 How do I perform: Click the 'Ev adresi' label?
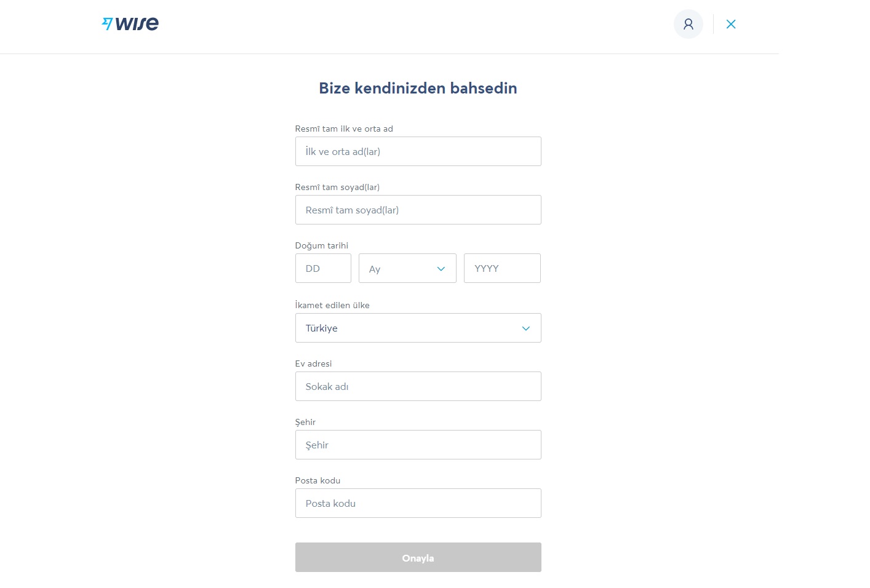pos(313,364)
